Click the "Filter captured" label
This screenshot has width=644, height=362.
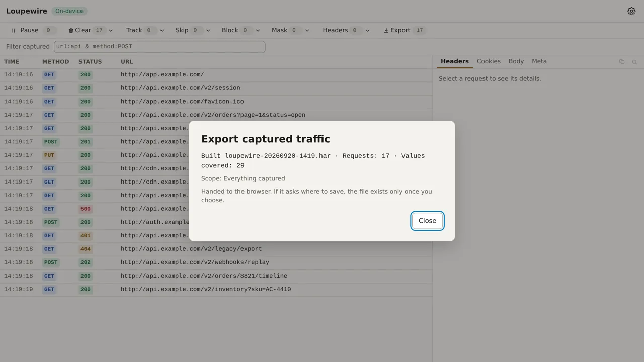coord(28,46)
